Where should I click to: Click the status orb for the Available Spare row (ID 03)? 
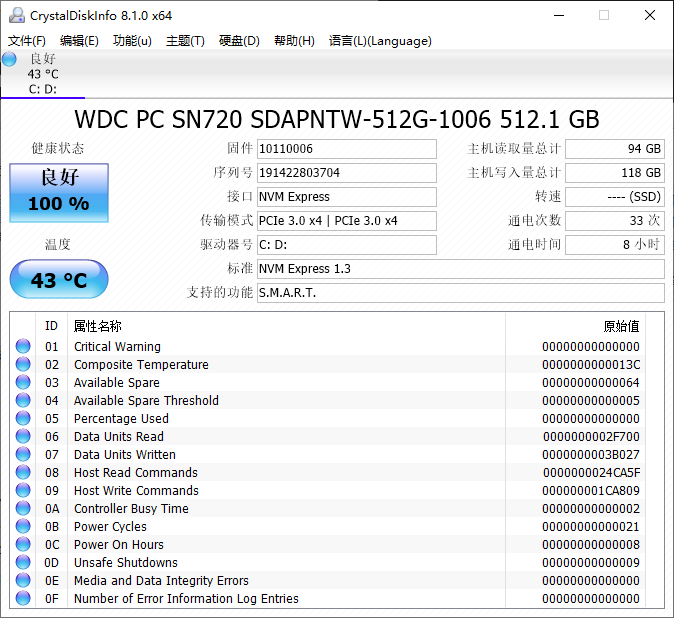click(23, 382)
